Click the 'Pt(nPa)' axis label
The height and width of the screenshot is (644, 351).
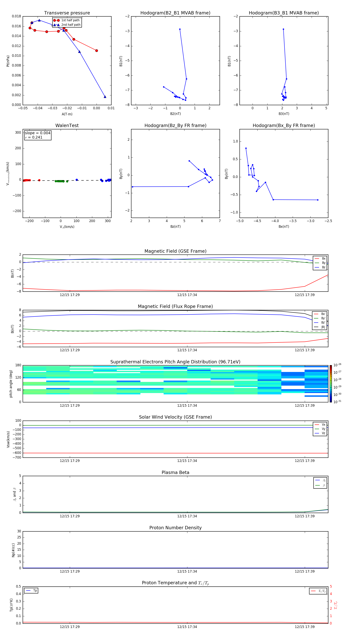click(8, 61)
